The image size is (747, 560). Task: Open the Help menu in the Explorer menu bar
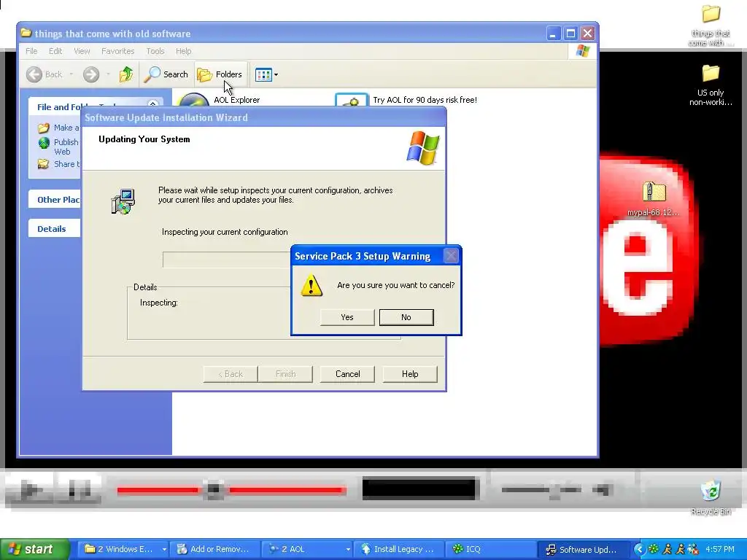(x=183, y=51)
